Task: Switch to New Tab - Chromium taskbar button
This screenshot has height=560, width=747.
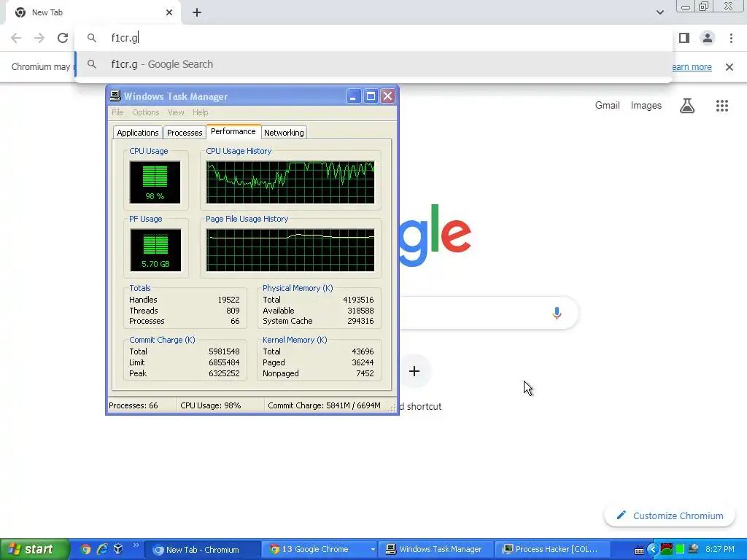Action: click(202, 550)
